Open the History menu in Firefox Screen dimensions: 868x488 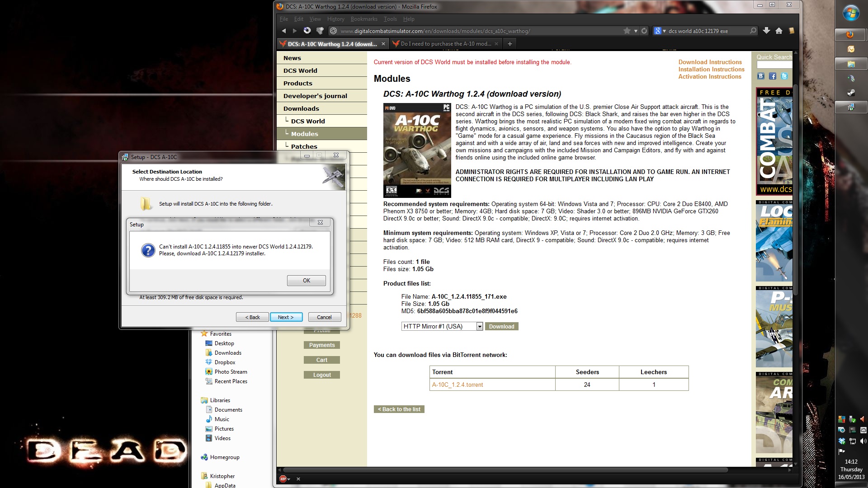tap(335, 19)
